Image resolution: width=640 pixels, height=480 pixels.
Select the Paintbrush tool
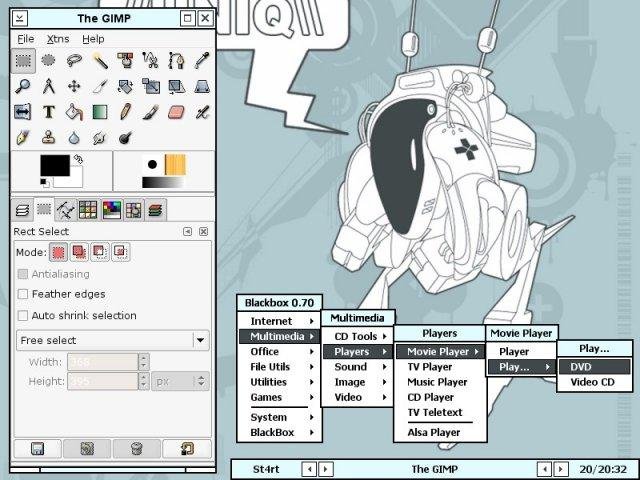coord(151,112)
